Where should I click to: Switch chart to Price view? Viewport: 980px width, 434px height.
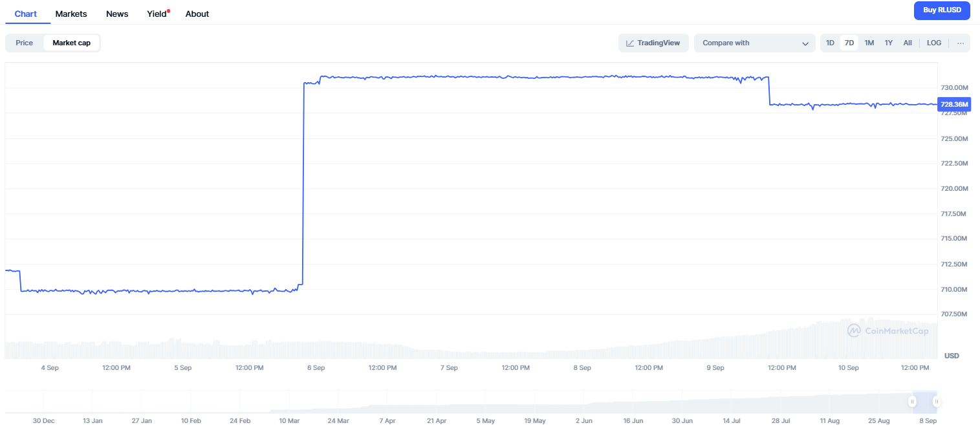click(x=25, y=43)
